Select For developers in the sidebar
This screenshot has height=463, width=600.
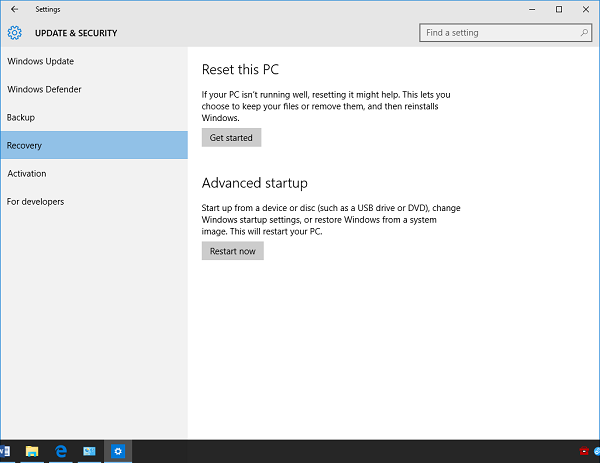tap(94, 202)
